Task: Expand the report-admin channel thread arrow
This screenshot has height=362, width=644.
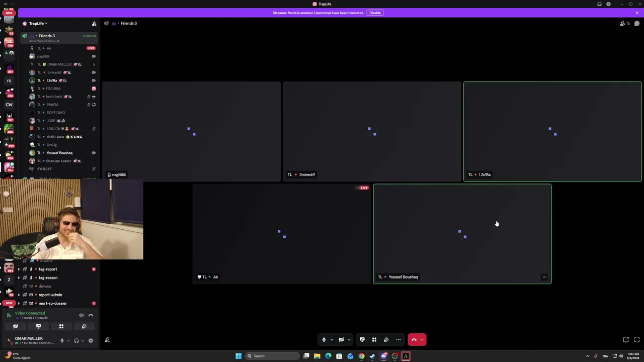Action: pyautogui.click(x=19, y=295)
